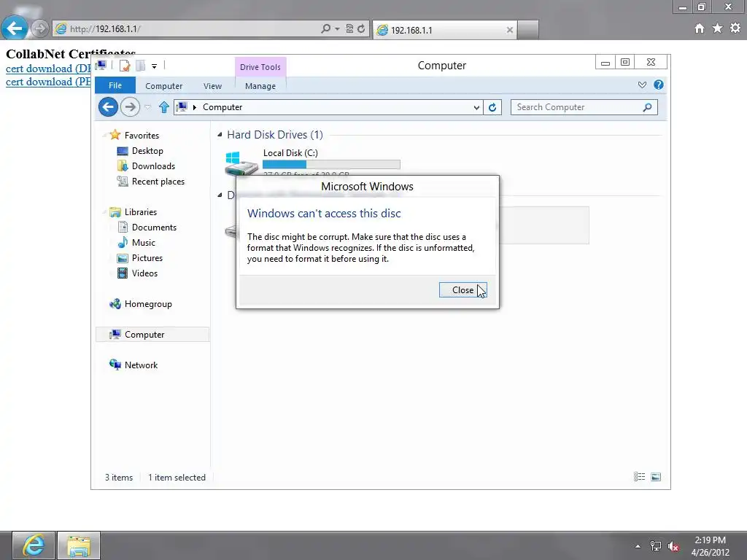Click the IE address bar search icon

(325, 28)
